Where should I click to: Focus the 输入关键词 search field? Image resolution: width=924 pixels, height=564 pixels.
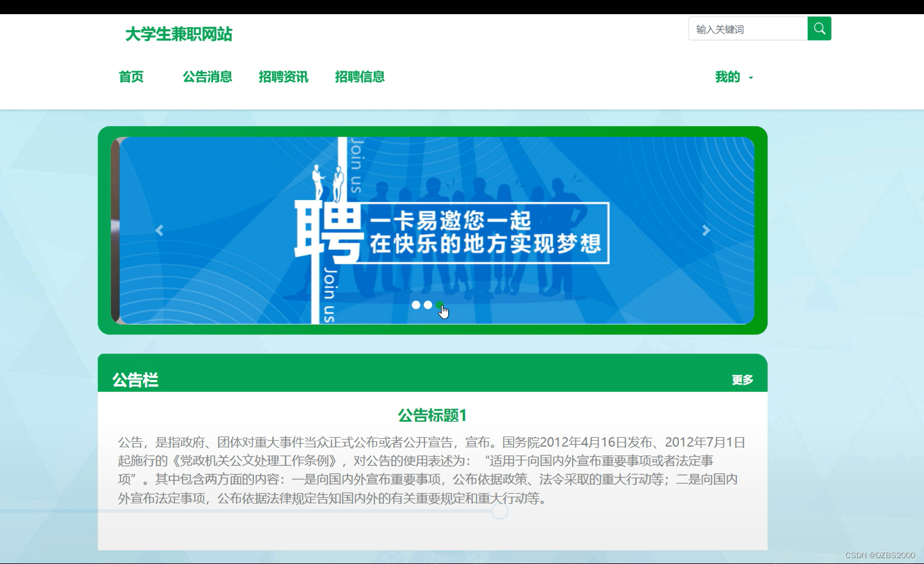point(748,28)
